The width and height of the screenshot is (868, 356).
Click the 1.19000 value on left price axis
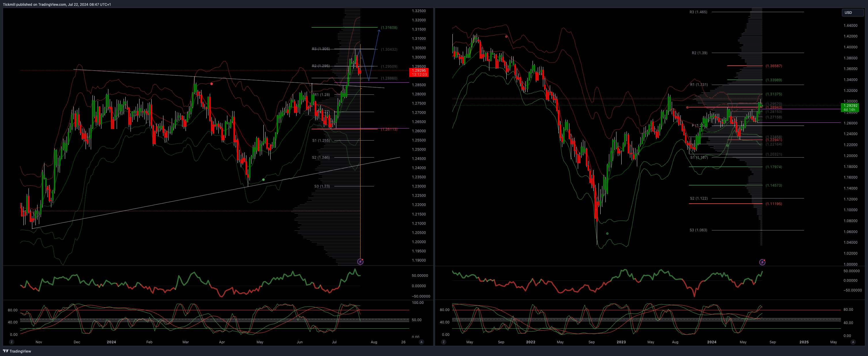[419, 260]
